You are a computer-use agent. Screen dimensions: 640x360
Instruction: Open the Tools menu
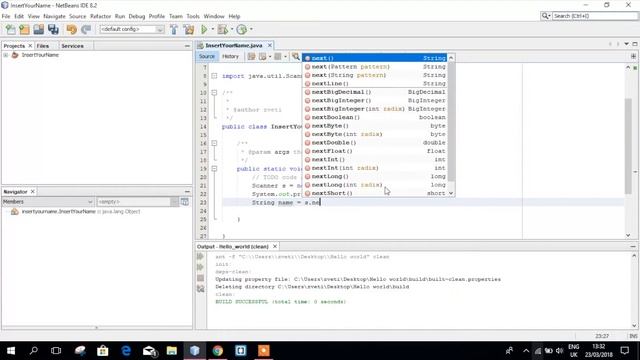click(x=193, y=16)
